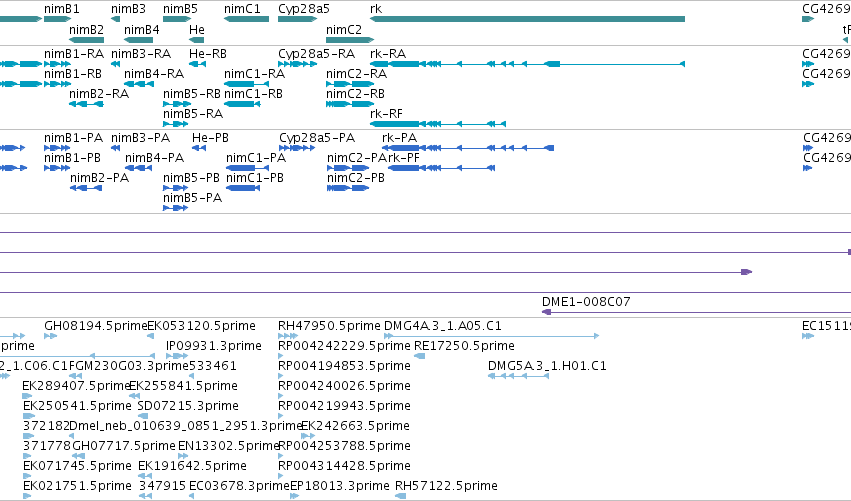Select the Cyp28a5-RA transcript label
The image size is (851, 501).
(x=317, y=54)
